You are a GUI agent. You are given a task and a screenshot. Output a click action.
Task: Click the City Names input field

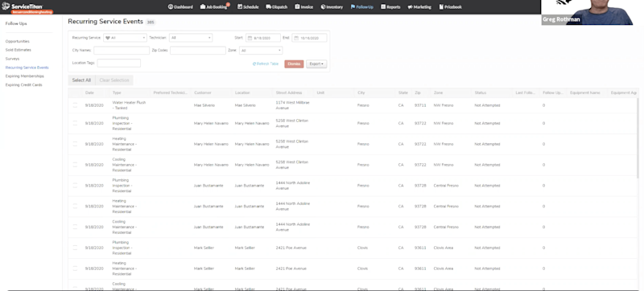[122, 51]
